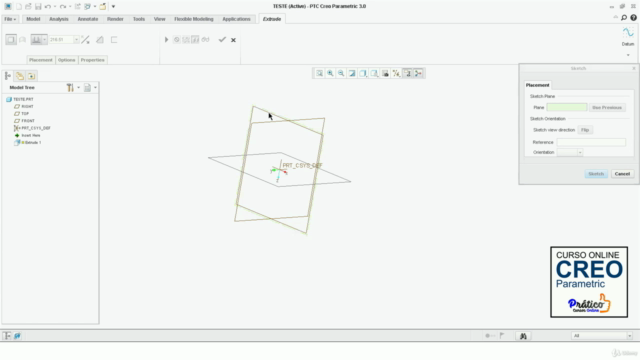Screen dimensions: 640x360
Task: Open the depth value 216.51 dropdown
Action: coord(76,40)
